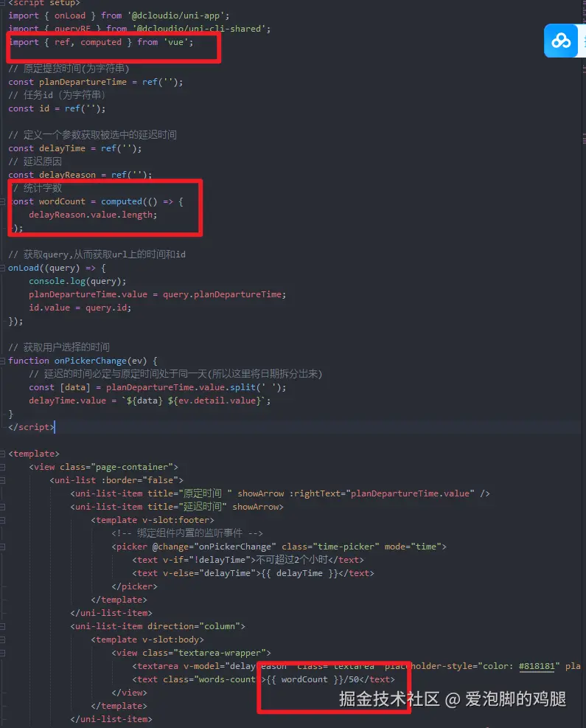Click the HTML comment 绑定组件内置的监听事件
This screenshot has height=728, width=586.
click(x=187, y=533)
